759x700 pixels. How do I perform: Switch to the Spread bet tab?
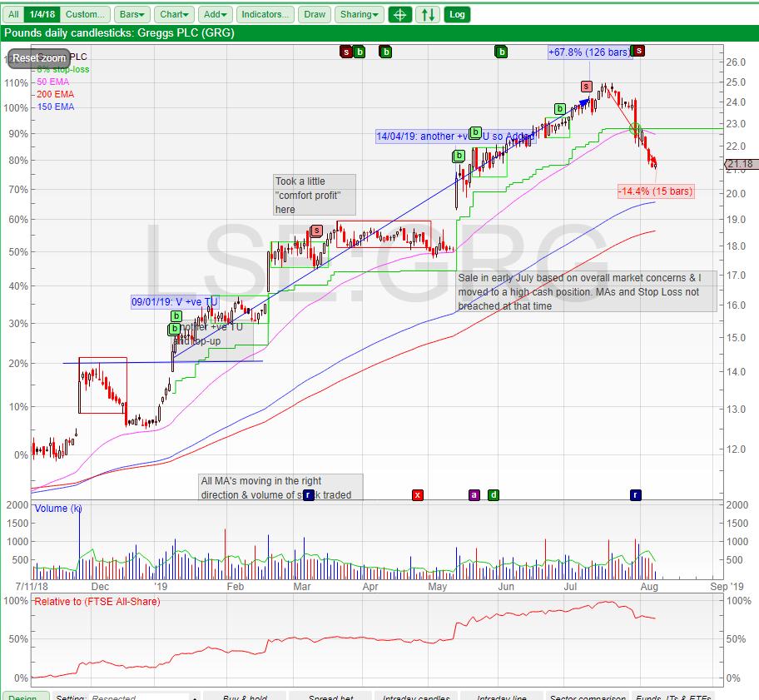coord(330,697)
